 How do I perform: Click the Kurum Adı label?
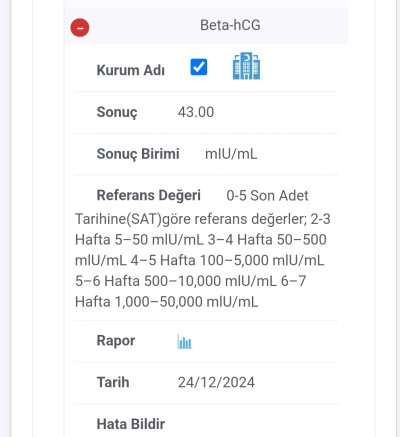tap(131, 70)
